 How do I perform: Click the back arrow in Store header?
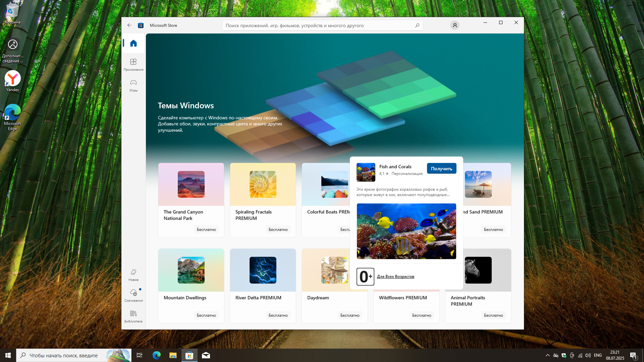129,25
